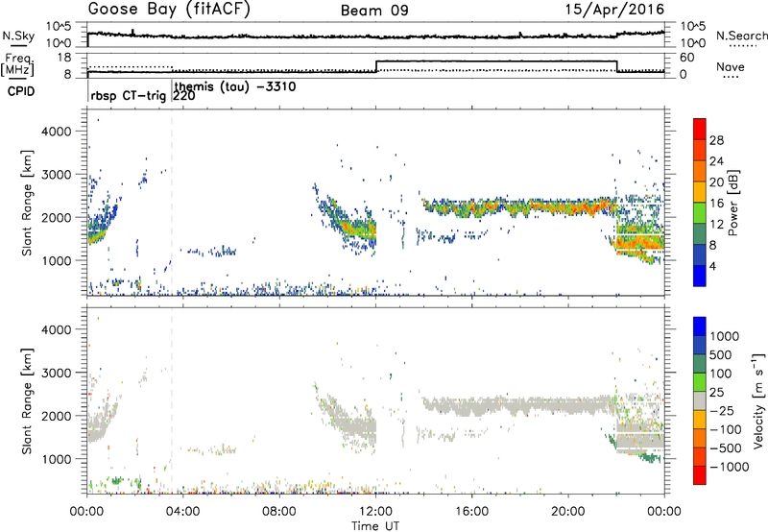Click the -1000 velocity scale value
The image size is (768, 532).
coord(729,467)
